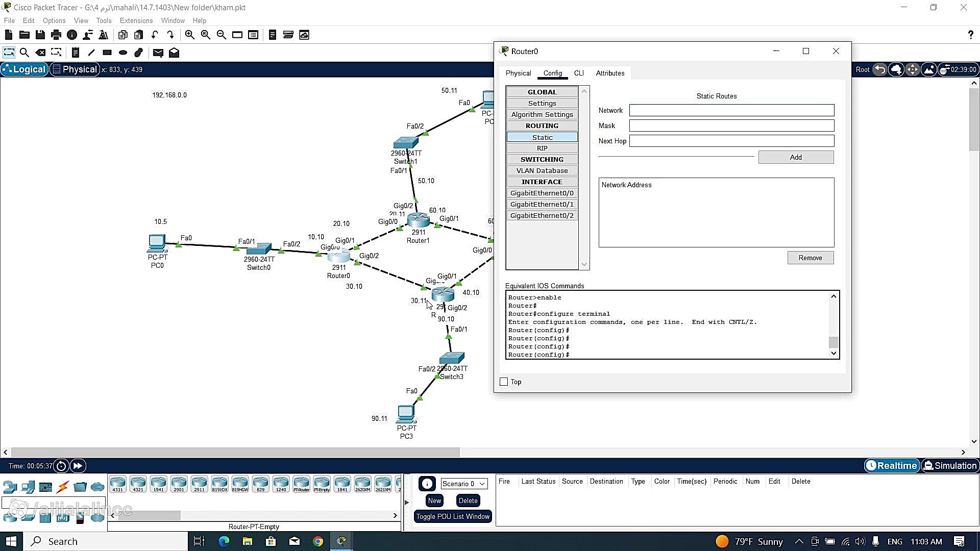Image resolution: width=980 pixels, height=551 pixels.
Task: Select the Delete tool icon
Action: [40, 53]
